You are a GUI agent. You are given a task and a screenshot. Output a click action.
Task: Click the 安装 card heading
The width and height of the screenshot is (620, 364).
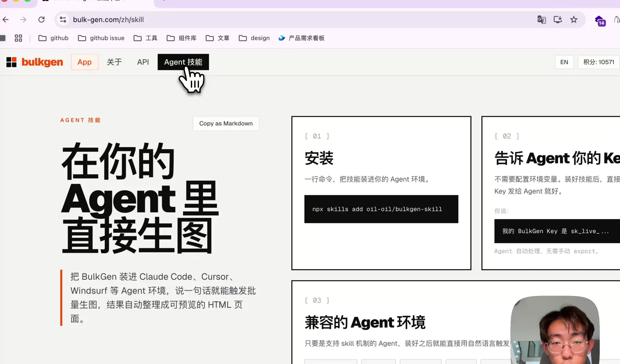(319, 158)
